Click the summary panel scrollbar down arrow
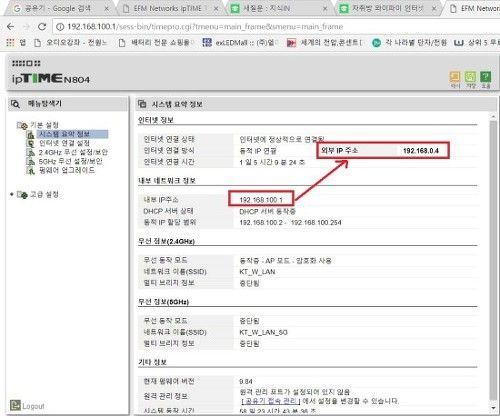 [x=493, y=408]
